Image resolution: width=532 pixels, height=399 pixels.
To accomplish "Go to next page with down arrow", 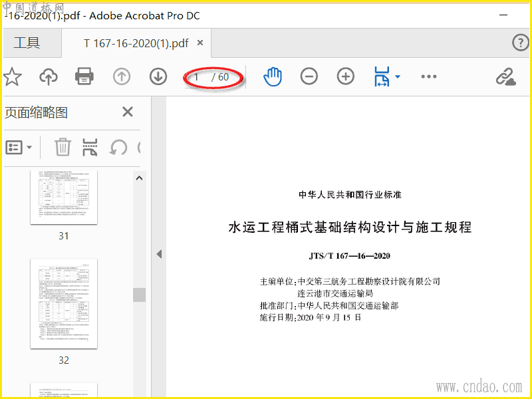I will (x=158, y=76).
